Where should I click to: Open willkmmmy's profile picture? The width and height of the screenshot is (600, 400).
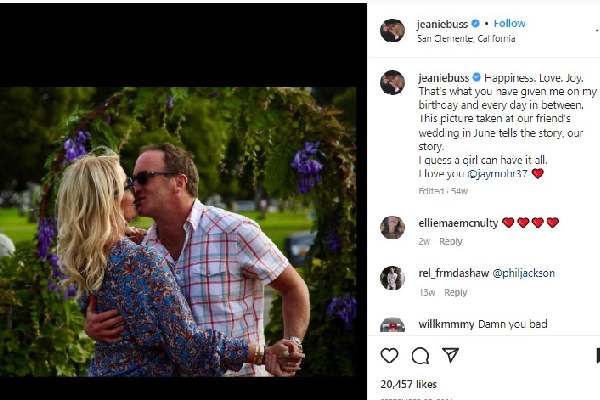point(392,326)
